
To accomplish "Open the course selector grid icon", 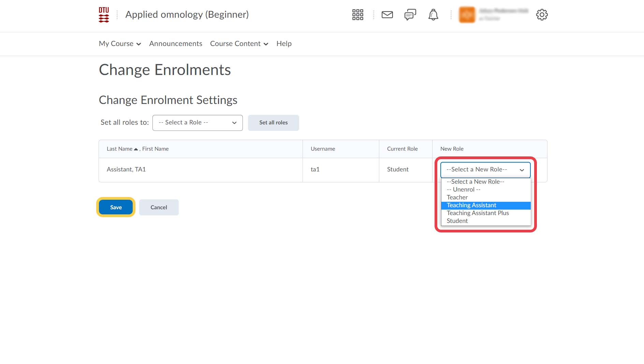I will point(357,15).
